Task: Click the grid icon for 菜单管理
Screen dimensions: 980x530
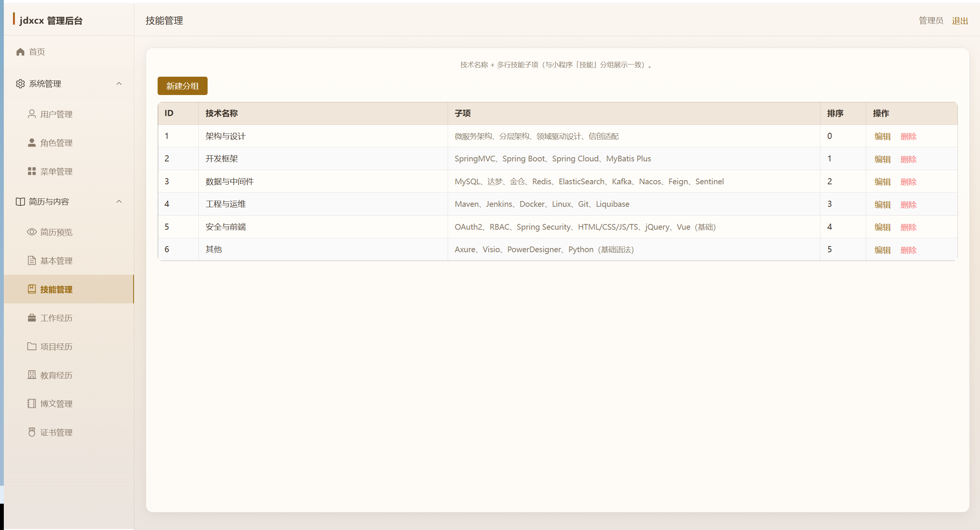Action: point(32,172)
